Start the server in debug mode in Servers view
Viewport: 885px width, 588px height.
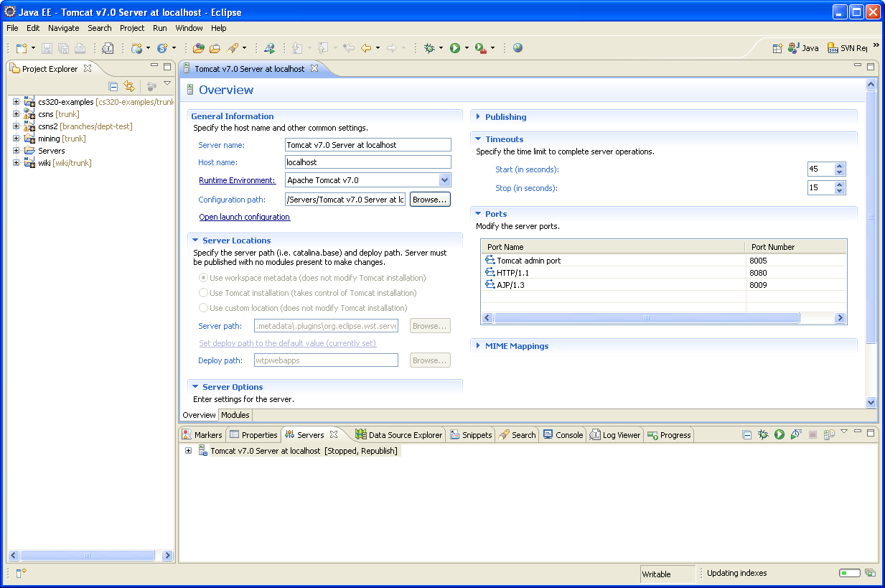pyautogui.click(x=763, y=435)
